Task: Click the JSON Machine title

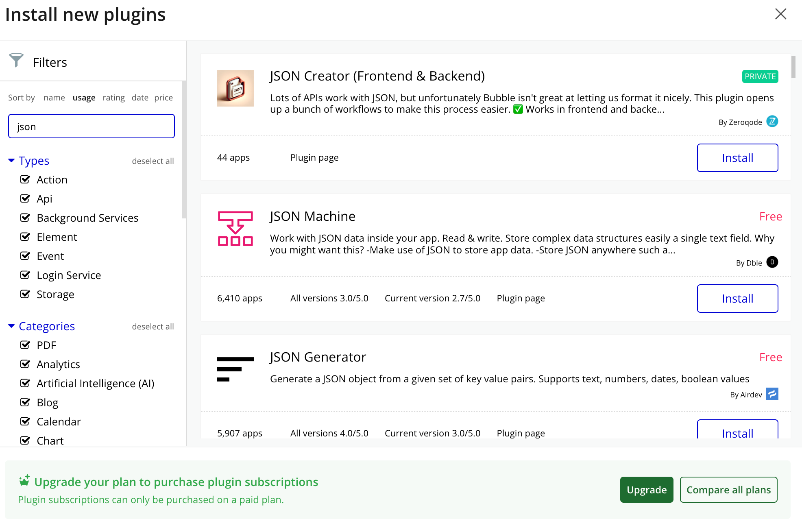Action: pyautogui.click(x=313, y=216)
